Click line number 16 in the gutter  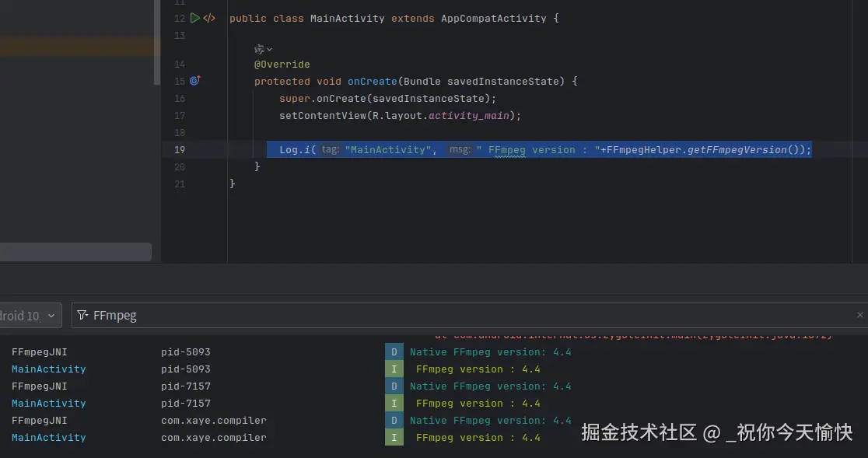pos(180,99)
